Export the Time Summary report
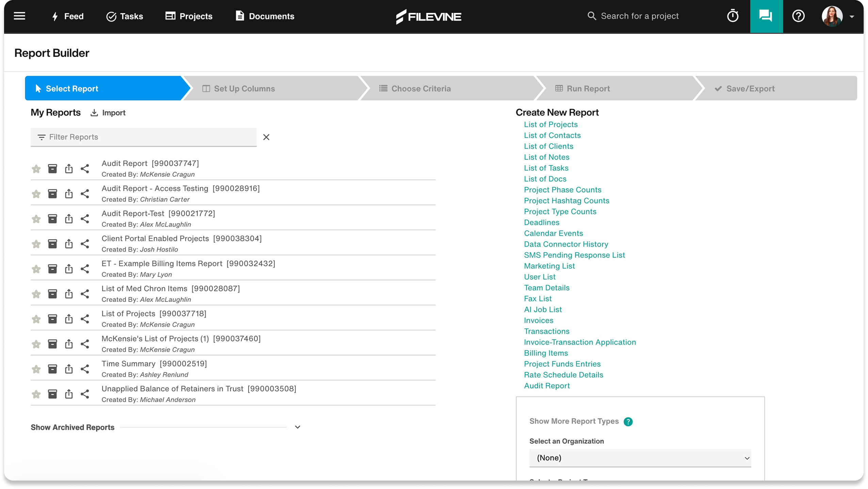Viewport: 868px width, 489px height. tap(69, 369)
